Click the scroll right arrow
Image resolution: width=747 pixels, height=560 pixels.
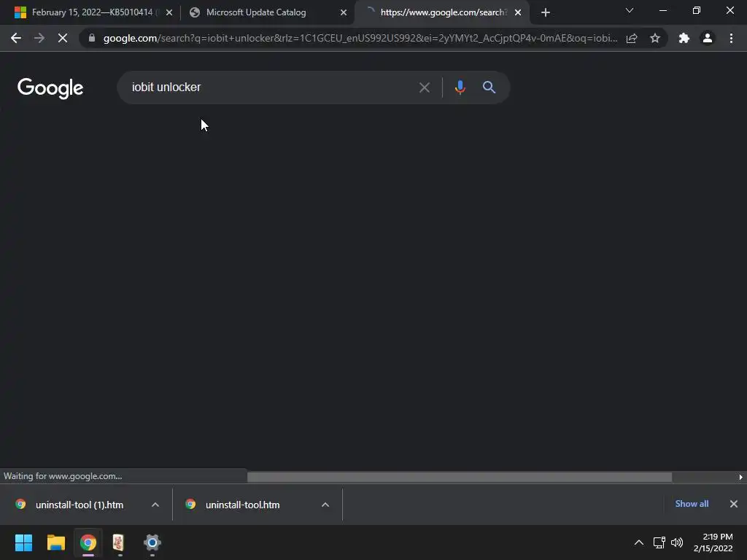coord(741,477)
